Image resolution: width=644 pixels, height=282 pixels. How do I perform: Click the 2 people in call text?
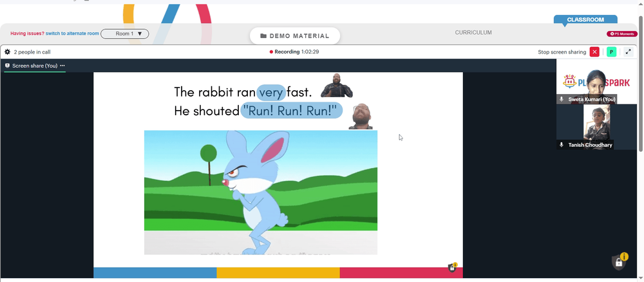tap(32, 52)
